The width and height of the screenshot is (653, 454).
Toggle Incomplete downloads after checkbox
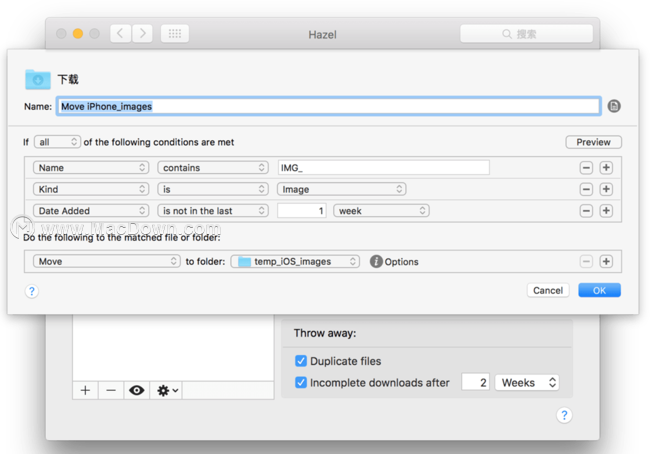pos(301,382)
